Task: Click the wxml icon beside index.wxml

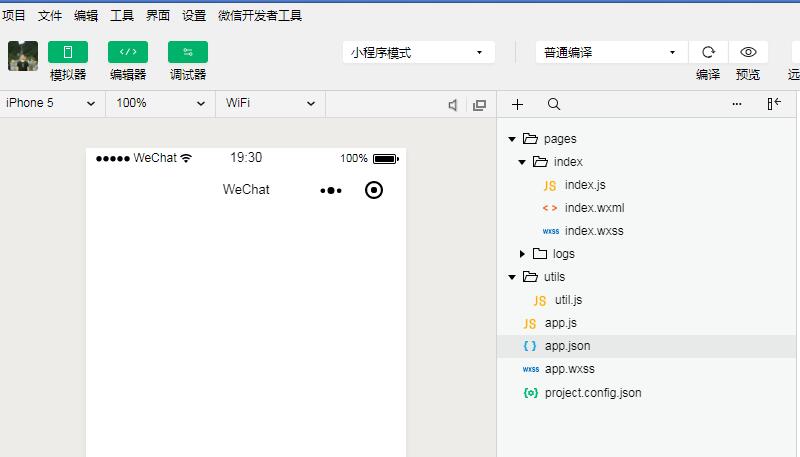Action: pos(550,208)
